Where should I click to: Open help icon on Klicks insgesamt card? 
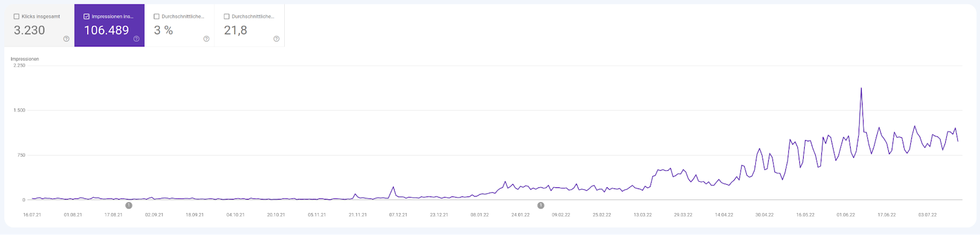(x=66, y=39)
